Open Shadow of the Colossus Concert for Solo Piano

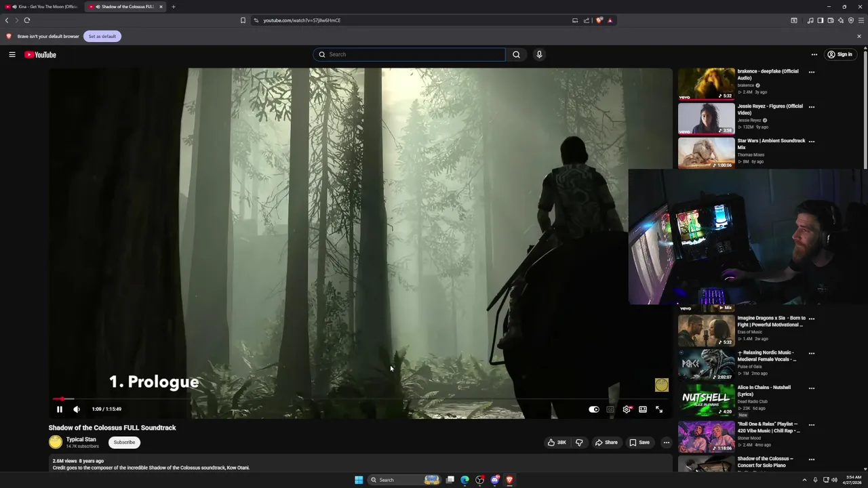tap(765, 462)
